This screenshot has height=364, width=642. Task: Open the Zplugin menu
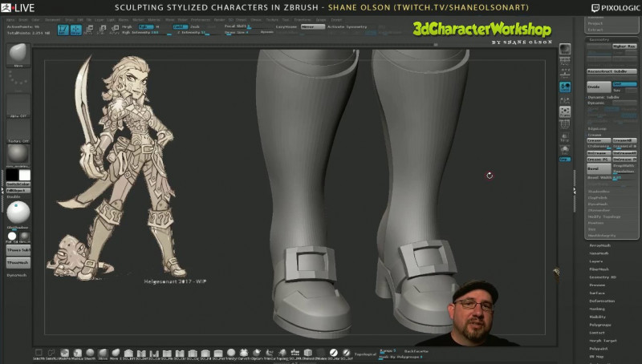pyautogui.click(x=321, y=19)
